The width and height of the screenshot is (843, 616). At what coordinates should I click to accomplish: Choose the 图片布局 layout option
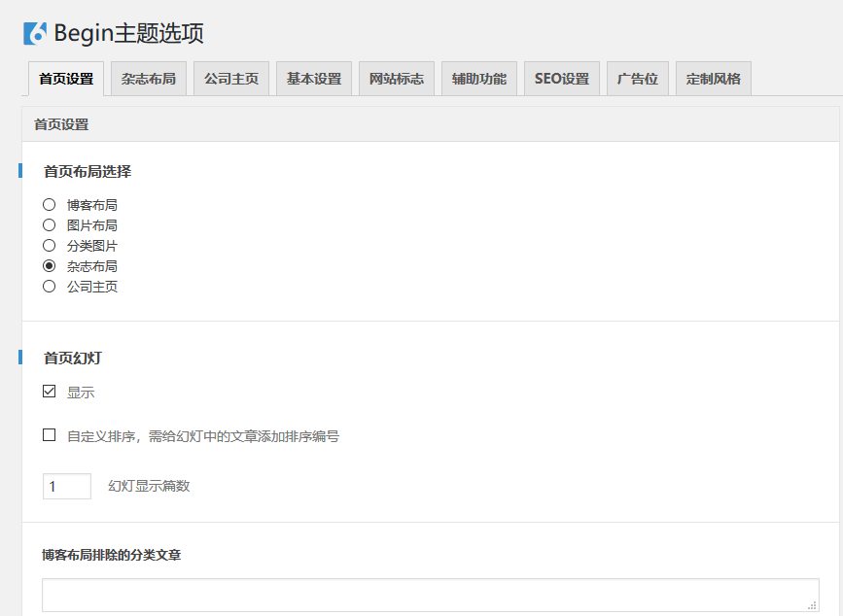coord(49,224)
